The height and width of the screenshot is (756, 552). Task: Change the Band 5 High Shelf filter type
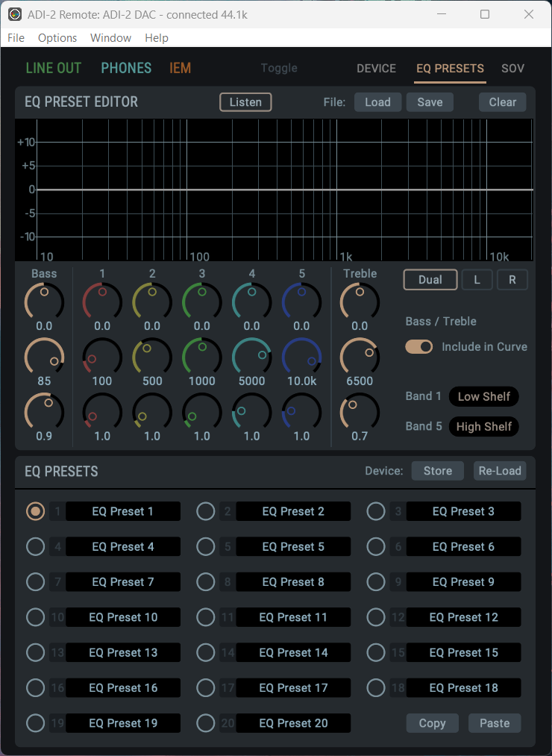483,427
